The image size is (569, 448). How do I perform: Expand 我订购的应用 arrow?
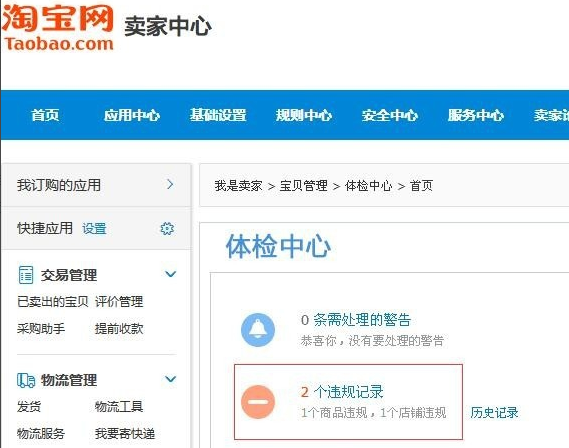(170, 184)
